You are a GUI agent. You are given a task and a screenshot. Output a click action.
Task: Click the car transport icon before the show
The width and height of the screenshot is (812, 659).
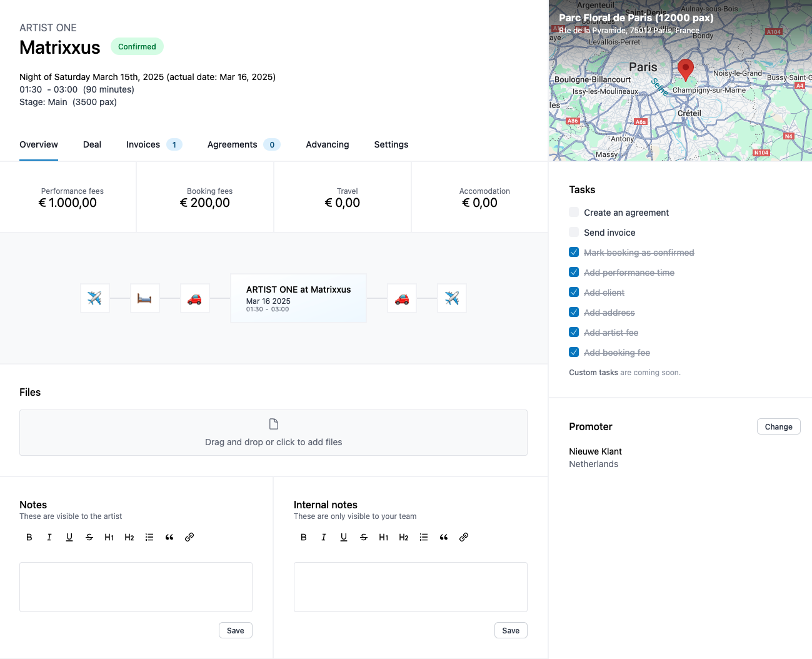click(x=194, y=298)
